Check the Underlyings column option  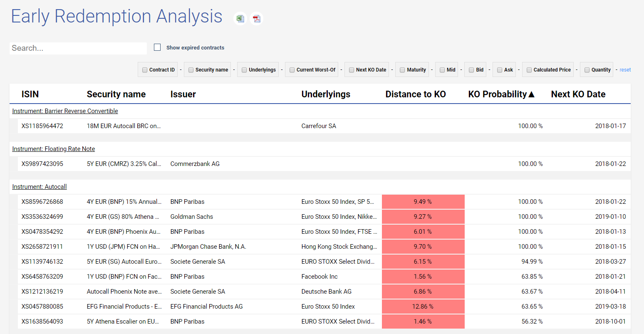click(244, 70)
